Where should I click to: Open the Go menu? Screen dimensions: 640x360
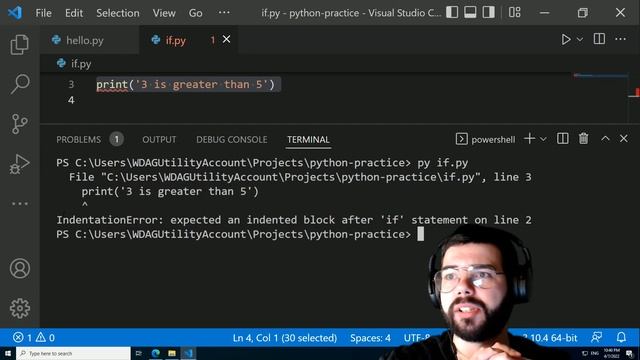[196, 13]
